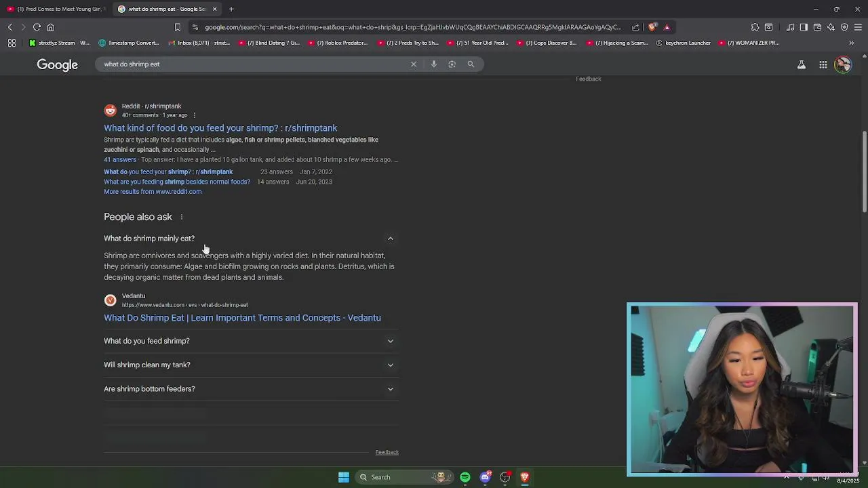Open the browser home page
868x488 pixels.
click(x=50, y=27)
